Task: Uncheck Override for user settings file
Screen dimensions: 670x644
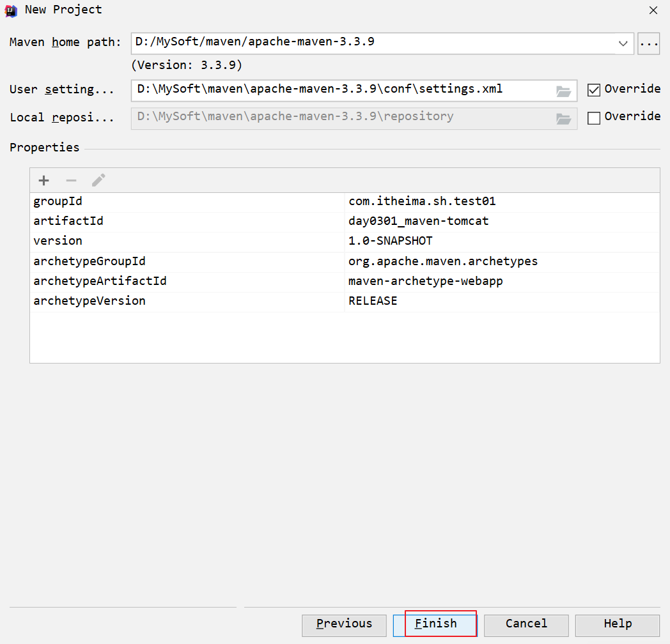Action: [x=594, y=90]
